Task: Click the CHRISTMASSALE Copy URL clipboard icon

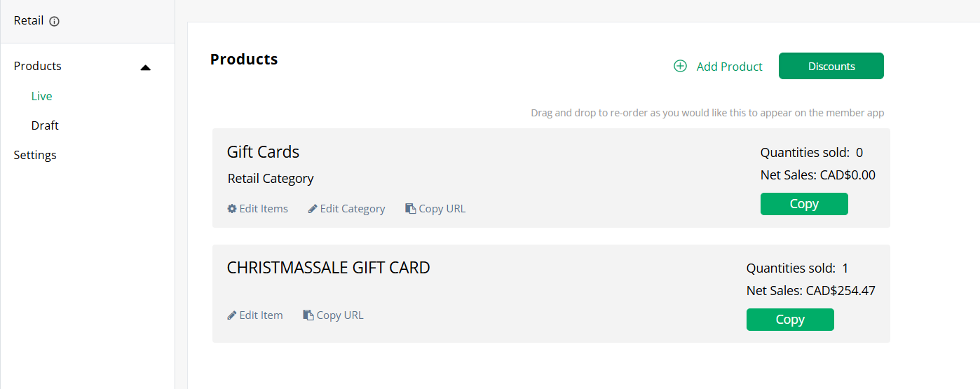Action: (308, 315)
